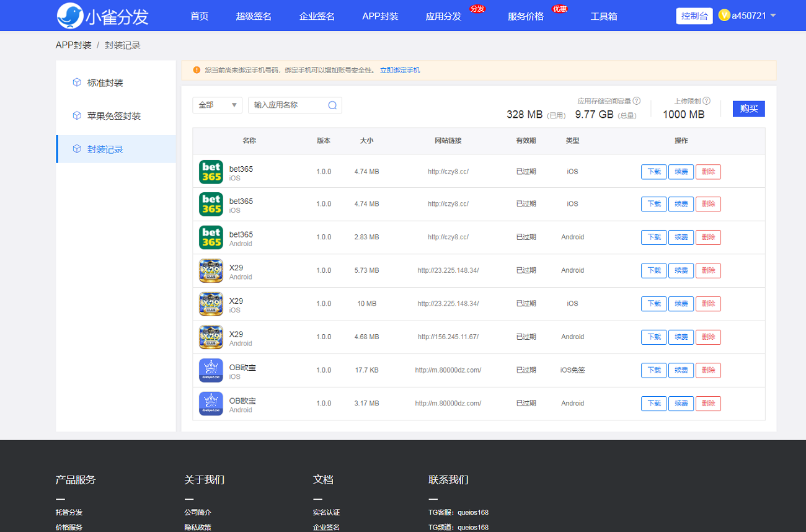This screenshot has height=532, width=806.
Task: Delete the OB欧宝 Android record
Action: click(708, 404)
